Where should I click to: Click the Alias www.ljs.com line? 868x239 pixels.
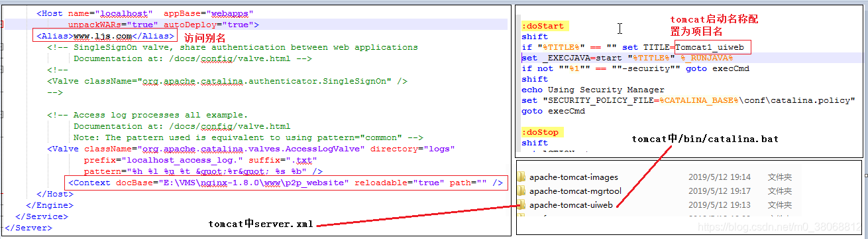pyautogui.click(x=106, y=36)
